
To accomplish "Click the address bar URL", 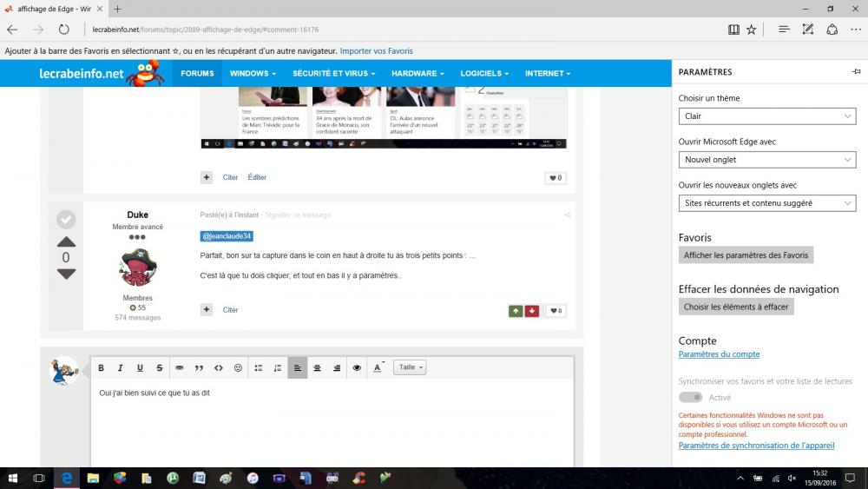I will 206,30.
